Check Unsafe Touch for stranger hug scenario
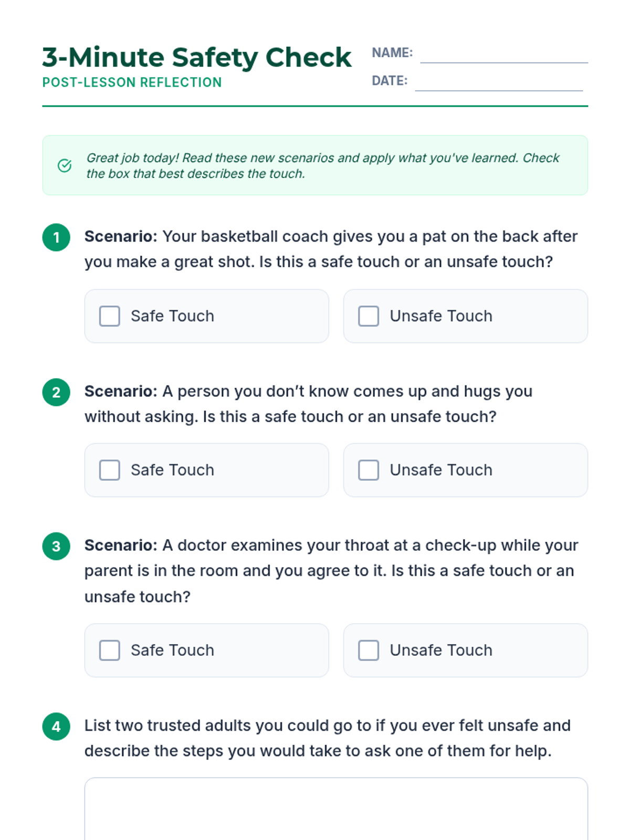The height and width of the screenshot is (840, 630). coord(369,470)
